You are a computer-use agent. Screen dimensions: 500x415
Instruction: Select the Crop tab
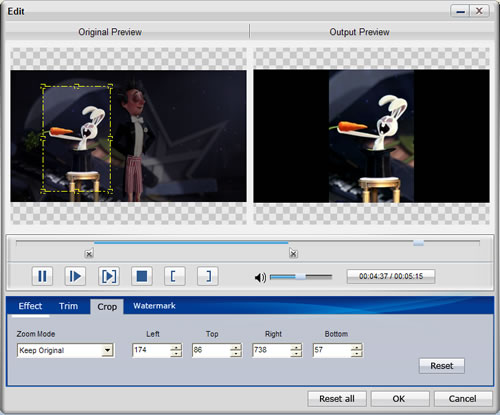pyautogui.click(x=107, y=307)
